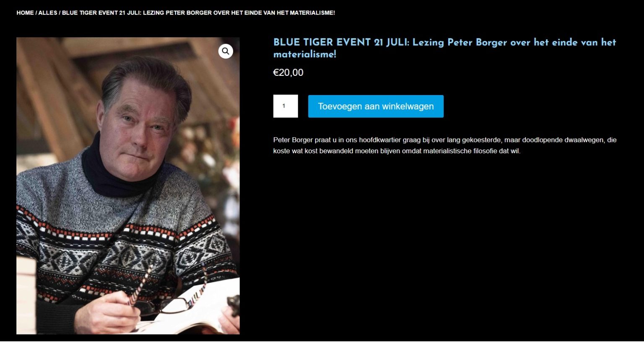Click Toevoegen aan winkelwagen button
Viewport: 644px width, 361px height.
coord(376,106)
